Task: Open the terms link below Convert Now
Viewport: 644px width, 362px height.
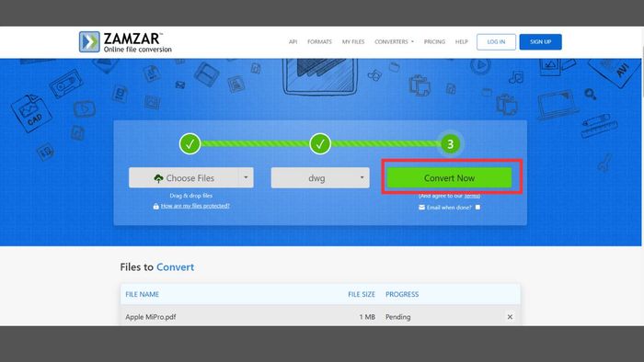Action: click(x=472, y=196)
